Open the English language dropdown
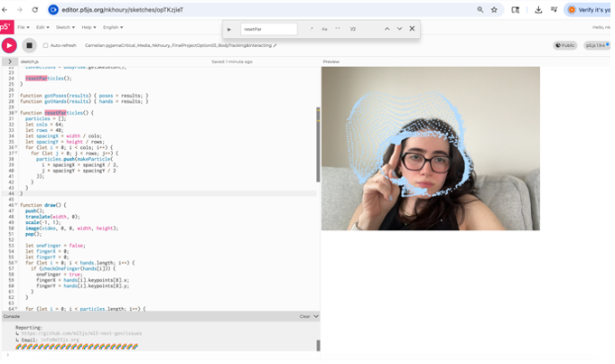Viewport: 615px width, 364px height. coord(113,27)
